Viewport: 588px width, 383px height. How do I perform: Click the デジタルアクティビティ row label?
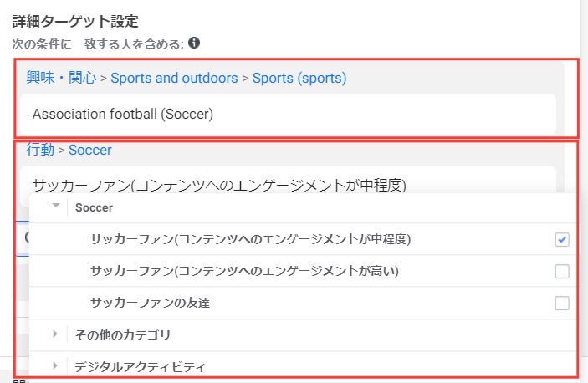tap(140, 366)
